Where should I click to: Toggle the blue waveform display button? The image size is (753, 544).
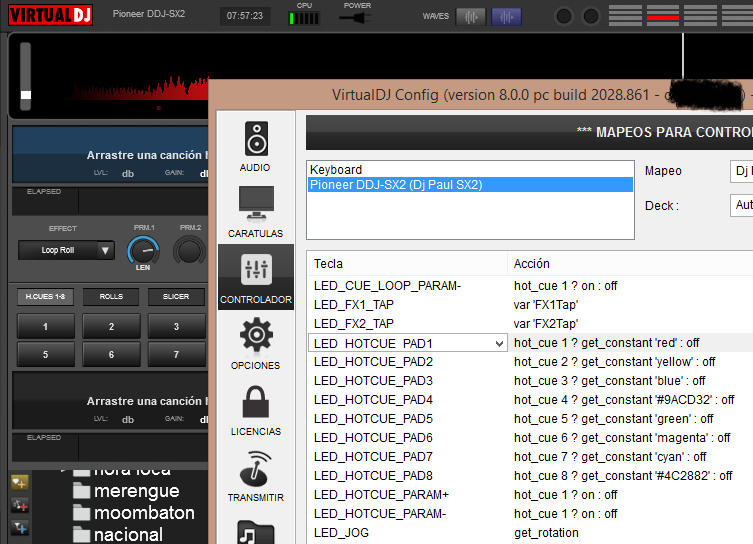(506, 16)
